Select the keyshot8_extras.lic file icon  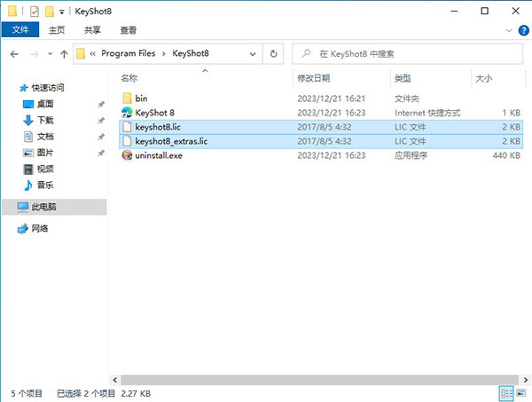[x=127, y=141]
